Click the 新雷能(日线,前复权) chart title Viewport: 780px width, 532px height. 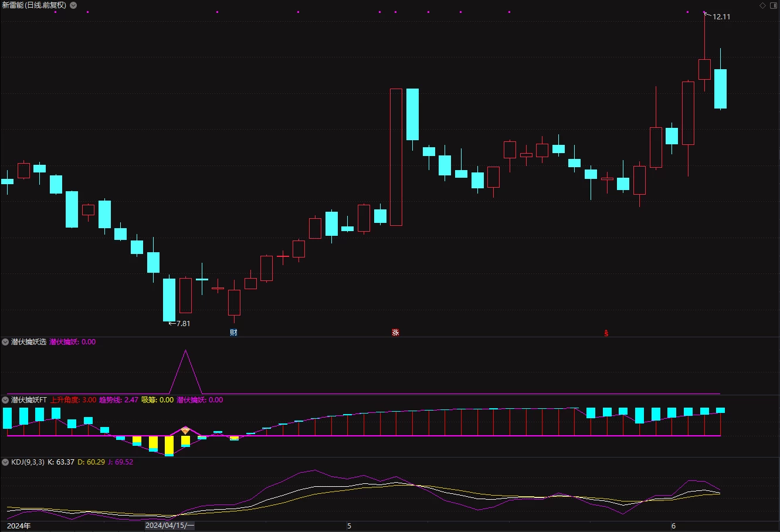click(34, 5)
